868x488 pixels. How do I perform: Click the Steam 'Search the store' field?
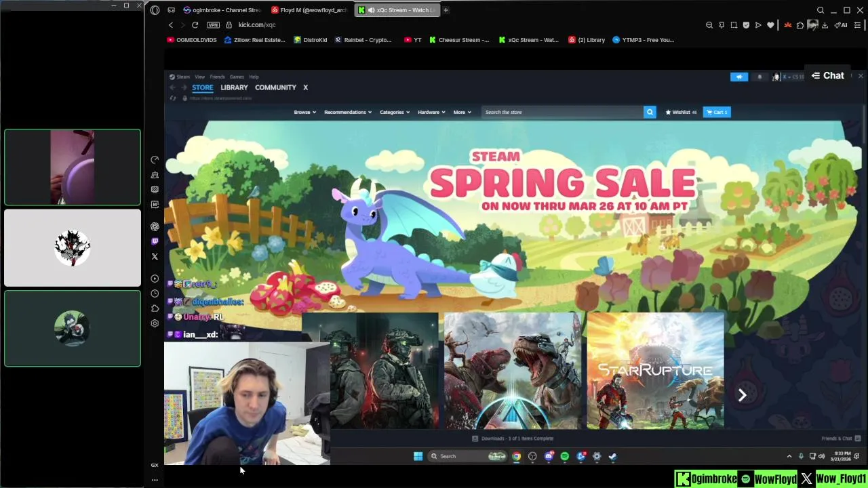point(562,112)
